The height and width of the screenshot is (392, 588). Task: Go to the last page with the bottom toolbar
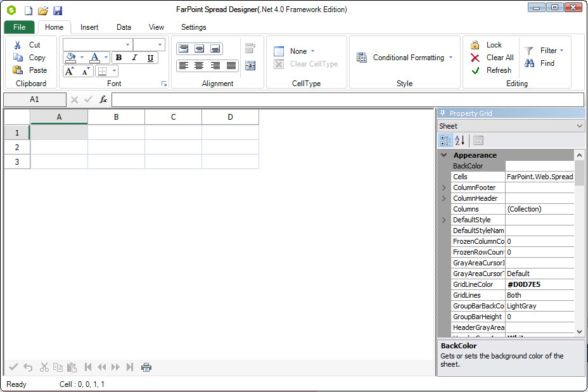(130, 367)
